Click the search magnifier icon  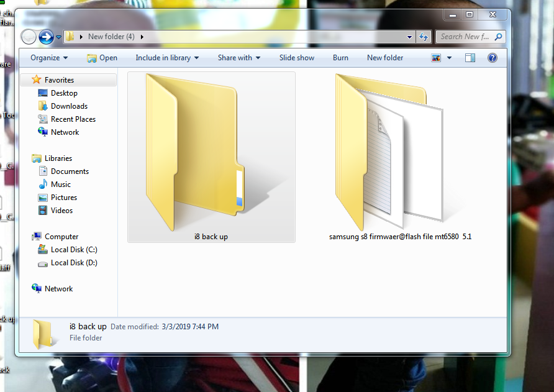tap(498, 37)
